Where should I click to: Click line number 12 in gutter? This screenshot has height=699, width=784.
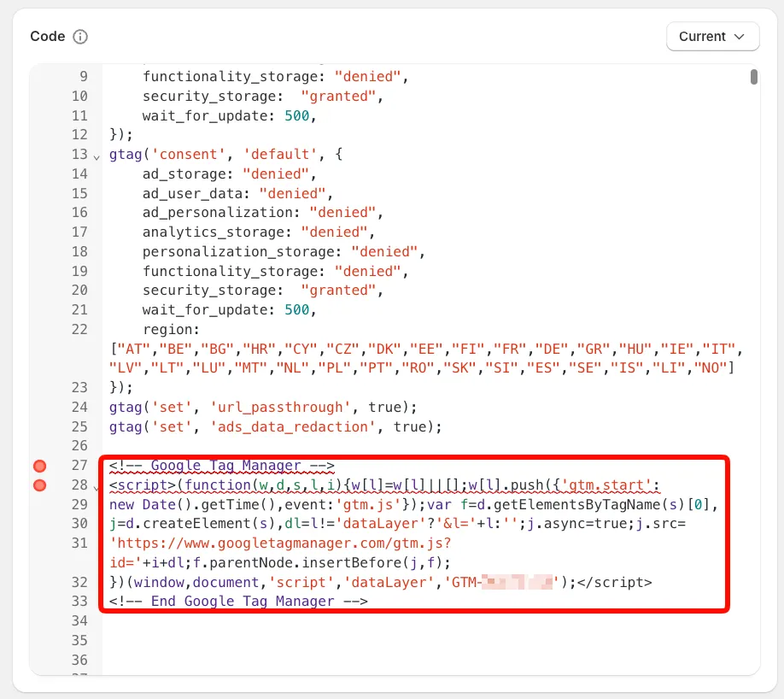click(79, 135)
